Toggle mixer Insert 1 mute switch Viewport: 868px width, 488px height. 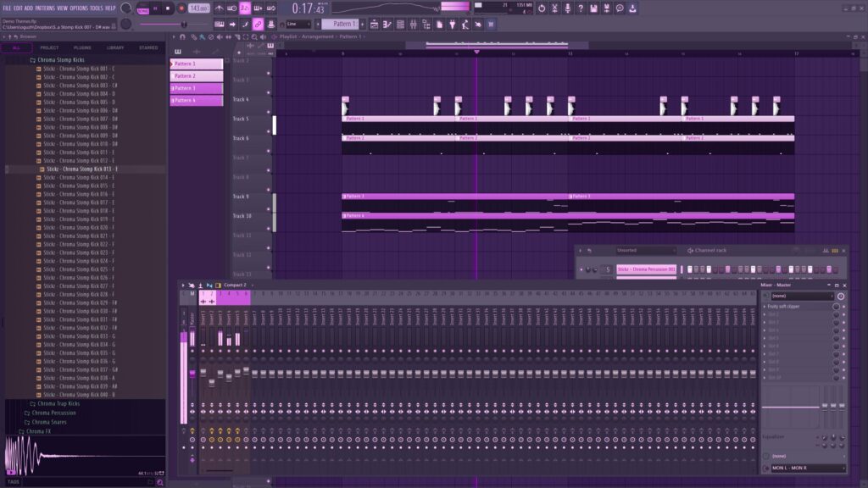(x=203, y=351)
